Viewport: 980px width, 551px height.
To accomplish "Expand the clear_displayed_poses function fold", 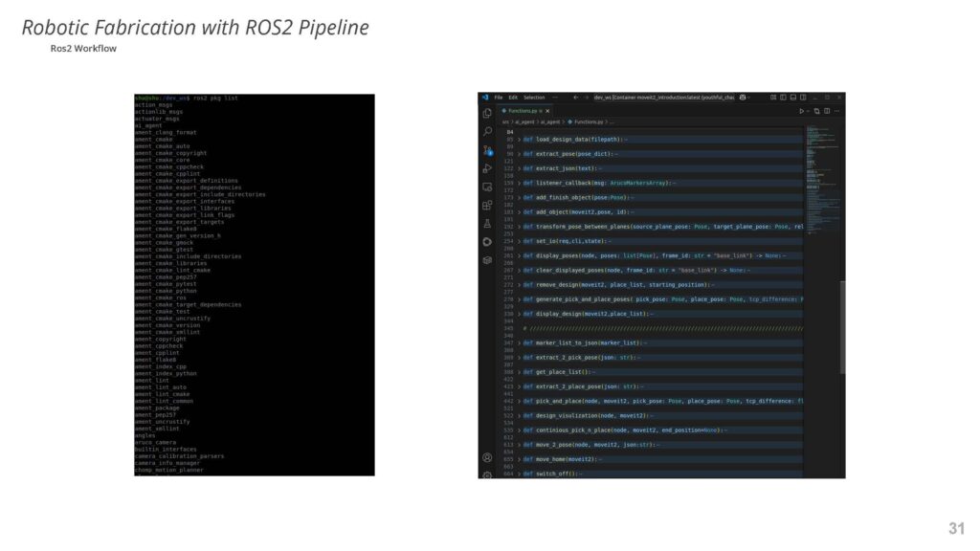I will [x=520, y=271].
